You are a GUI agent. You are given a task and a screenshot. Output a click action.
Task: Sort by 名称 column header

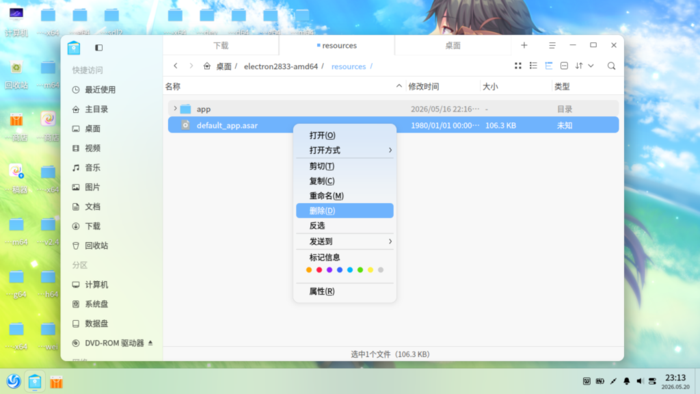pyautogui.click(x=173, y=86)
